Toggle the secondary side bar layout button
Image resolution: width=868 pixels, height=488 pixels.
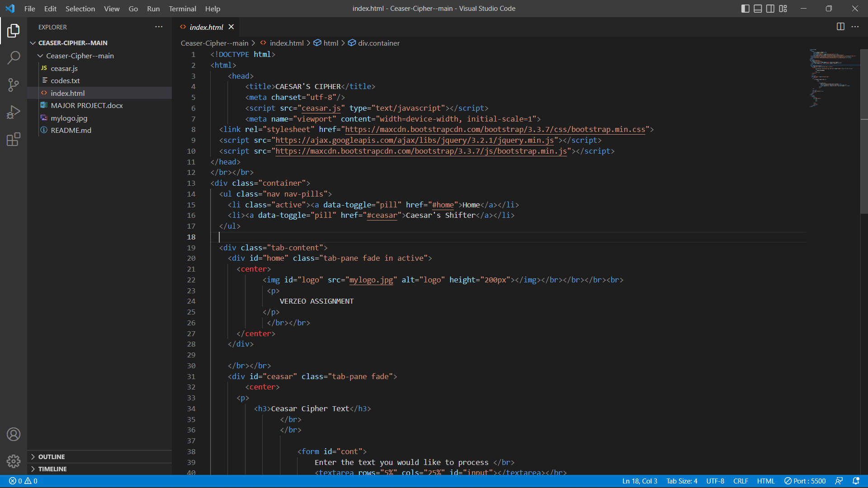[x=770, y=9]
